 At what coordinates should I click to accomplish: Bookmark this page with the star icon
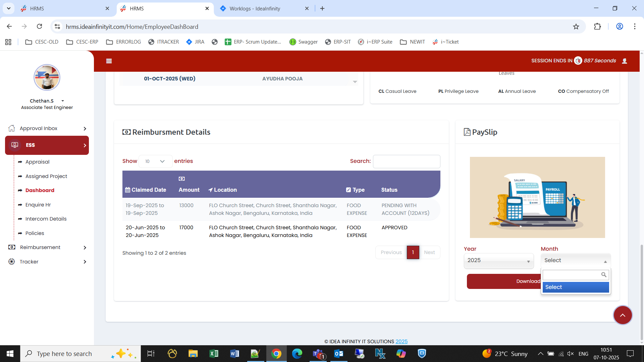576,27
